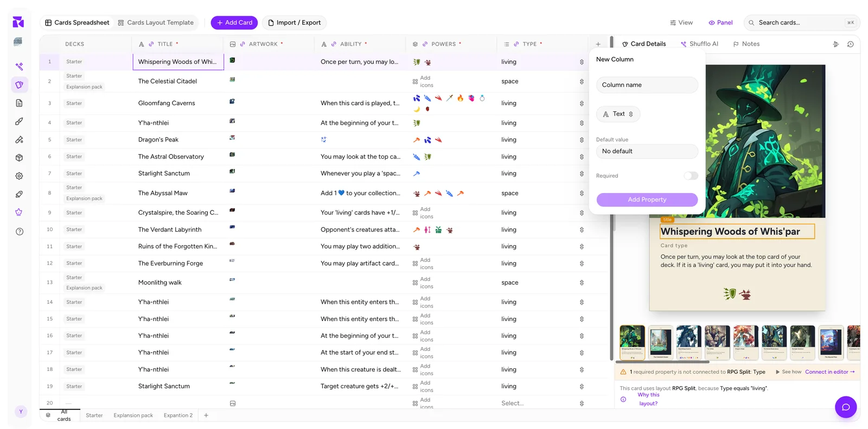
Task: Follow the Connect in editor link
Action: [x=829, y=372]
